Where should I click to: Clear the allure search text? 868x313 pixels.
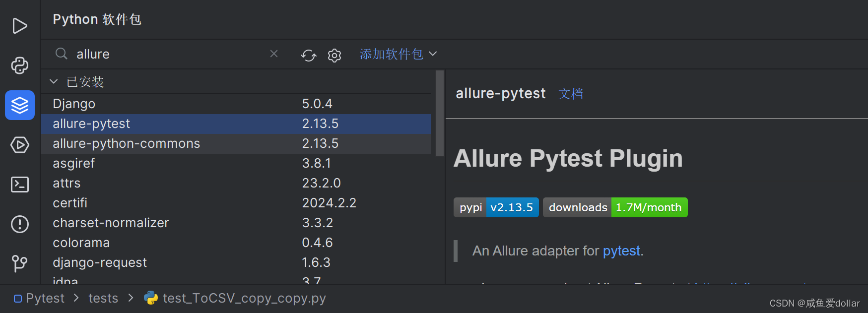pyautogui.click(x=274, y=54)
